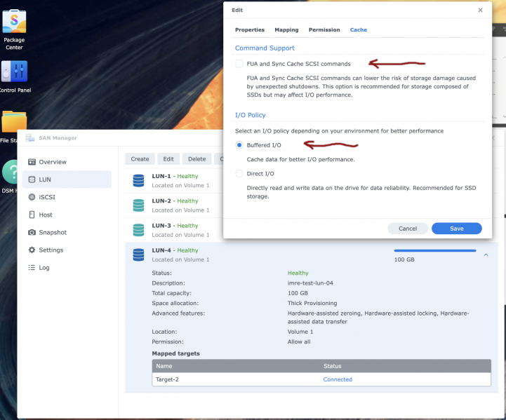Viewport: 506px width, 420px height.
Task: Click the I/O Policy section heading
Action: point(250,115)
